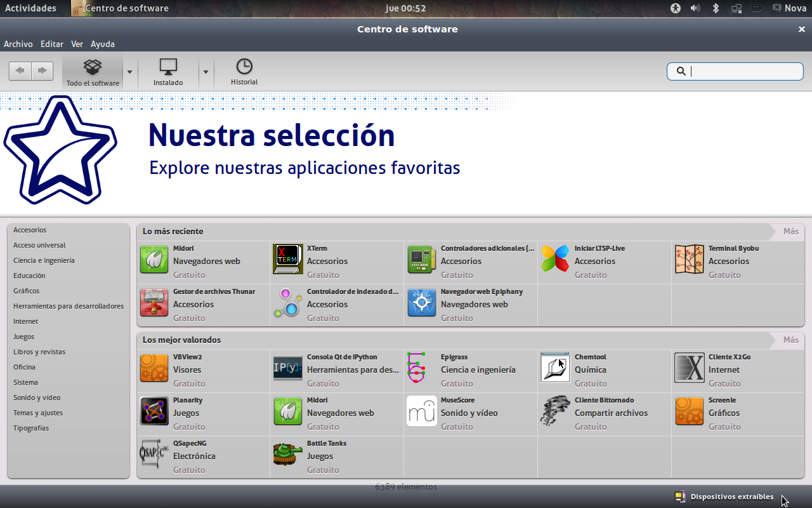
Task: Select the Accesorios category
Action: tap(30, 230)
